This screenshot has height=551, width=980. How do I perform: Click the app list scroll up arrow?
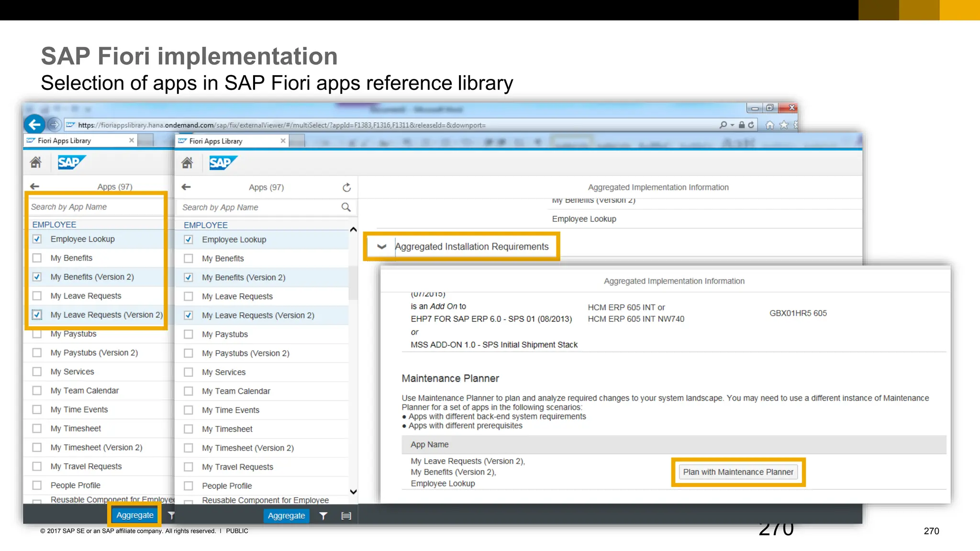pyautogui.click(x=353, y=230)
